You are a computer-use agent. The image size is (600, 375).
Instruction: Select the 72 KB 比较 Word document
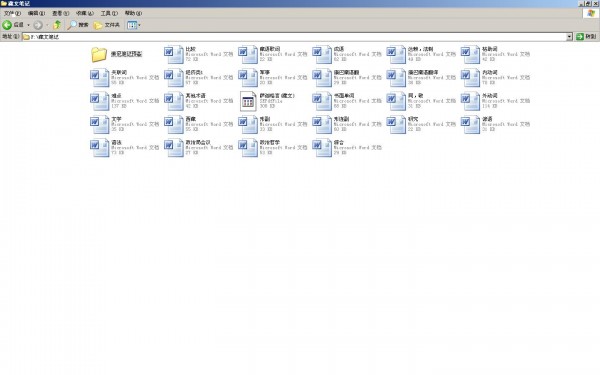pos(199,54)
